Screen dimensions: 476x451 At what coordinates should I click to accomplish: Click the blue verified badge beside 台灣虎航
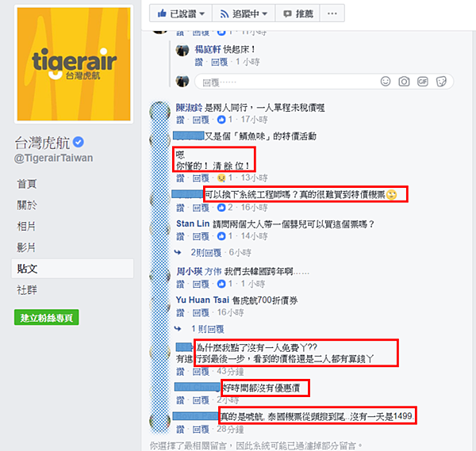click(79, 142)
